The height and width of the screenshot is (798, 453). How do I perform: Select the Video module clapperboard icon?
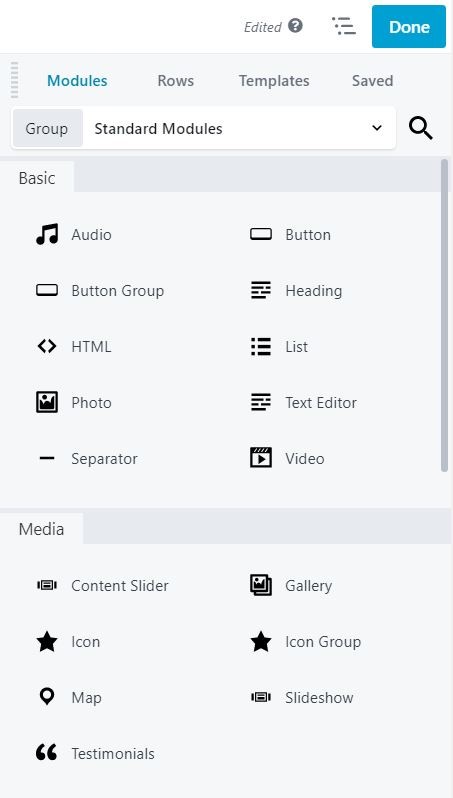tap(261, 458)
